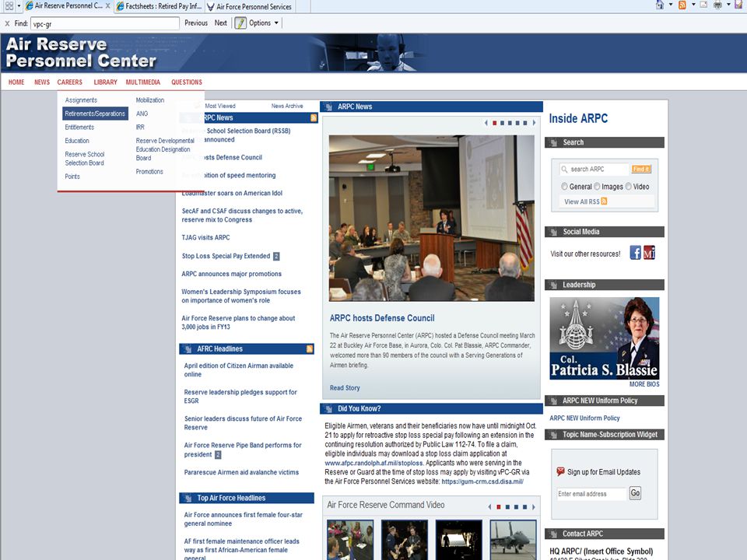Select Points in Careers submenu

point(72,177)
